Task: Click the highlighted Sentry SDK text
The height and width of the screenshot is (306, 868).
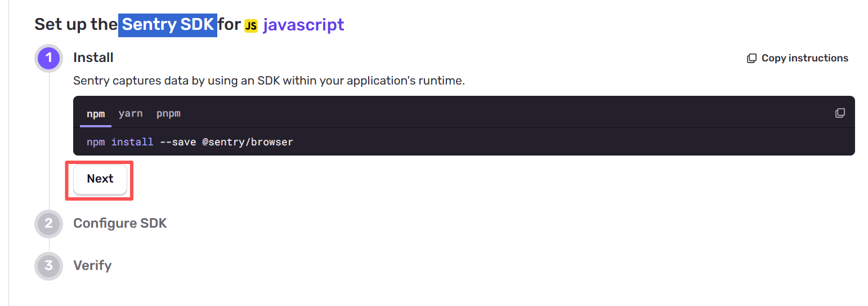Action: [168, 25]
